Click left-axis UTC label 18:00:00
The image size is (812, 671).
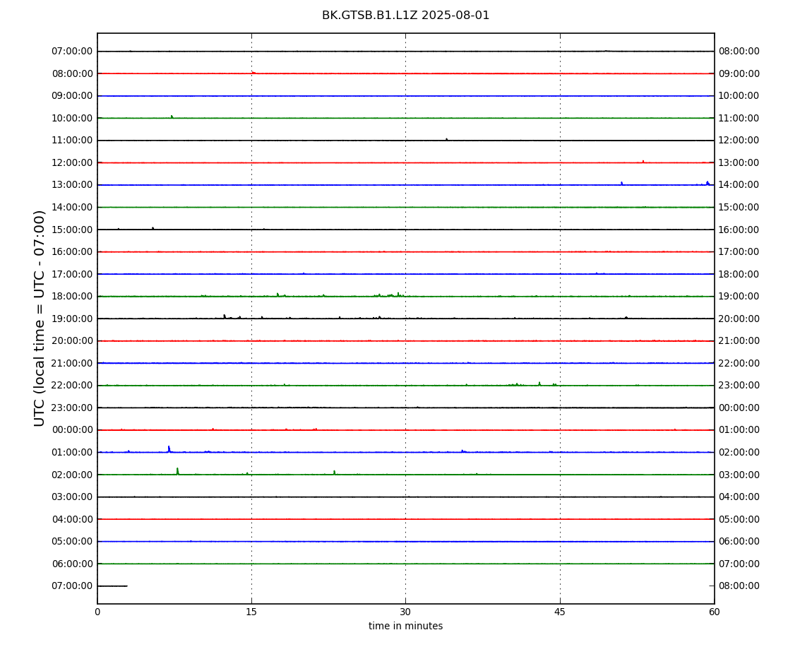(x=72, y=297)
